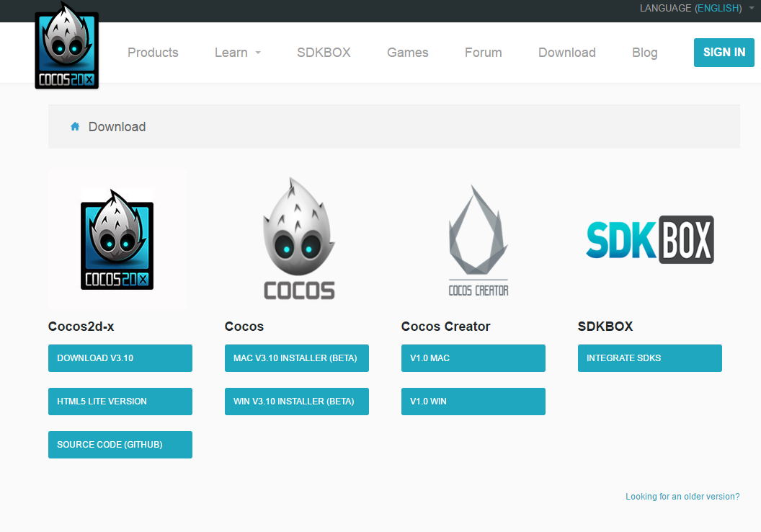Download the WIN V3.10 INSTALLER (BETA)
Image resolution: width=761 pixels, height=532 pixels.
pos(296,402)
